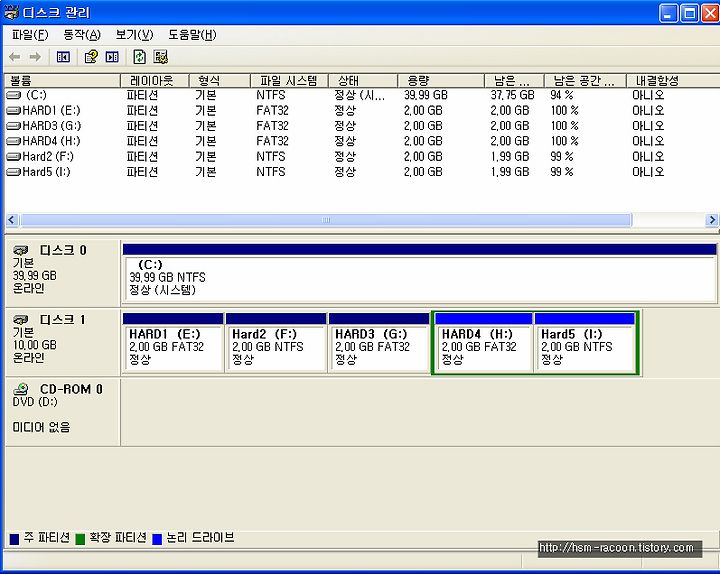Click the 논리 드라이브 blue legend swatch
This screenshot has width=720, height=574.
157,539
